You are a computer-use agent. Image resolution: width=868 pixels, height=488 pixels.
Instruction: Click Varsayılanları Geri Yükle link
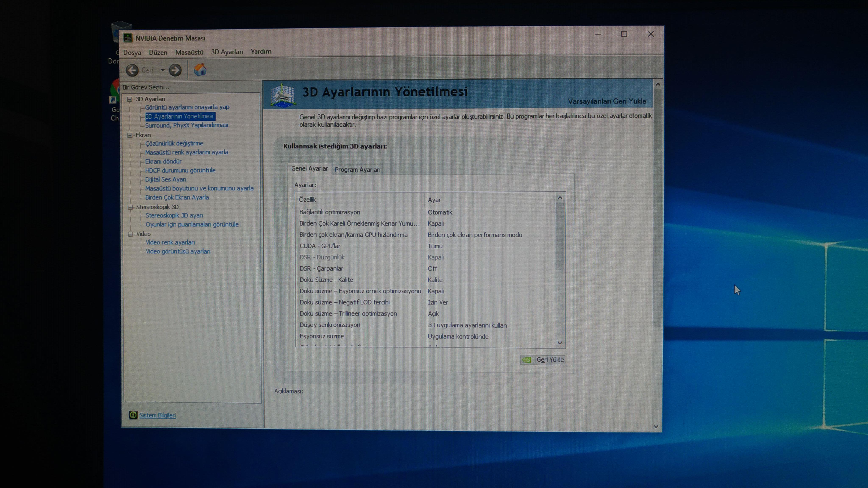click(607, 101)
